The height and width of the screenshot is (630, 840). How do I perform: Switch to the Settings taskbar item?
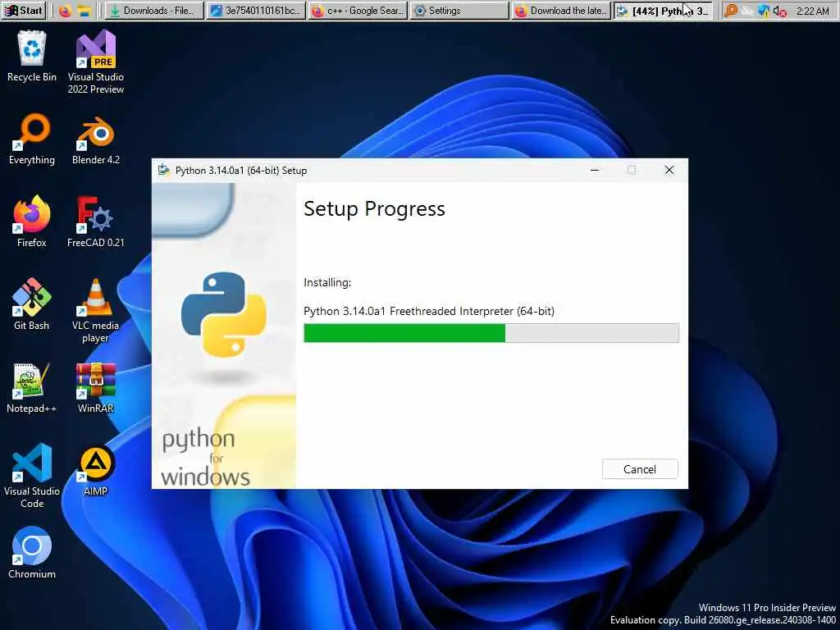coord(459,11)
